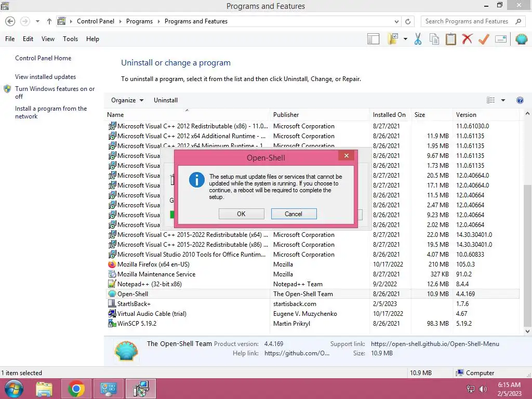
Task: Close the Open-Shell dialog with X
Action: (346, 155)
